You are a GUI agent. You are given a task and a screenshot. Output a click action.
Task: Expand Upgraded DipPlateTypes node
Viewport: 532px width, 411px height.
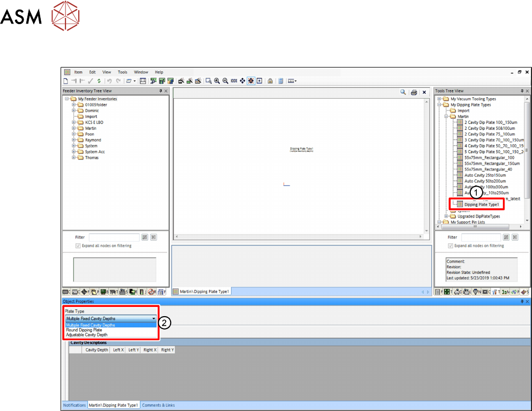click(446, 216)
